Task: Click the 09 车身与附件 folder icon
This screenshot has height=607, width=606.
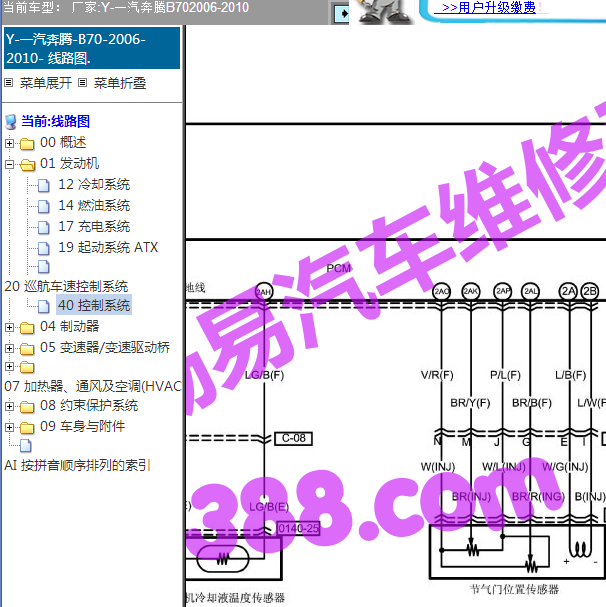Action: click(27, 428)
